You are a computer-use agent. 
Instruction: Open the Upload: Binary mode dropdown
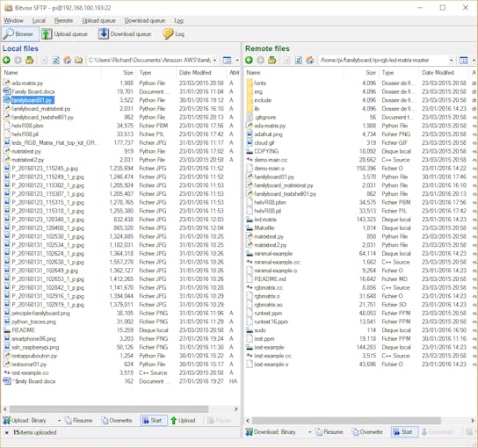(59, 421)
